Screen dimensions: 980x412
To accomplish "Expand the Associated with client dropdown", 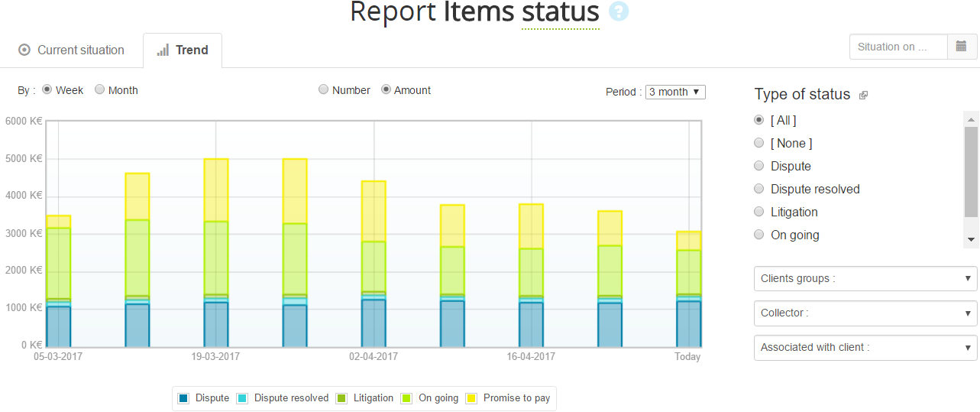I will (865, 347).
